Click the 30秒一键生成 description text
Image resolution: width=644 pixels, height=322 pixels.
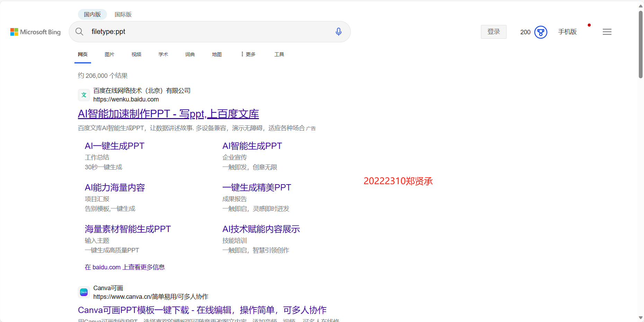(x=104, y=167)
